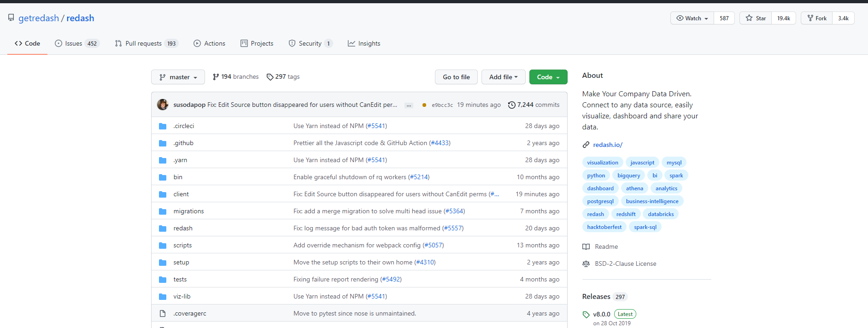Click the branches icon next to 194

point(216,77)
